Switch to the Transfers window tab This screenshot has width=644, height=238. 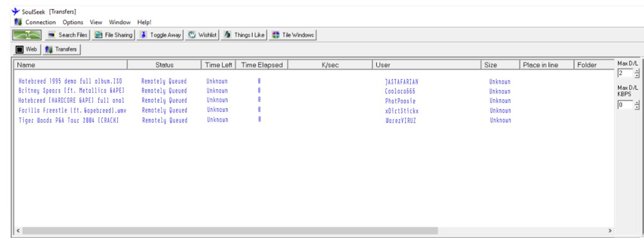click(x=61, y=49)
